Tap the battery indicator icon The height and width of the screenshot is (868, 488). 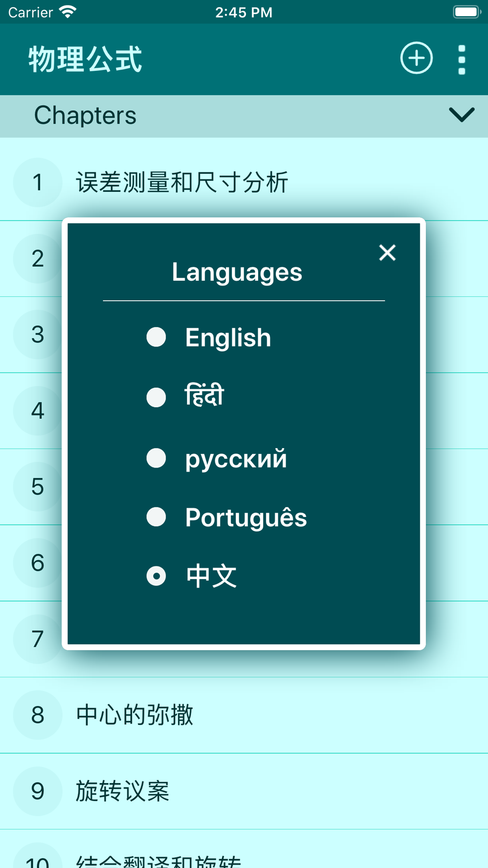467,12
